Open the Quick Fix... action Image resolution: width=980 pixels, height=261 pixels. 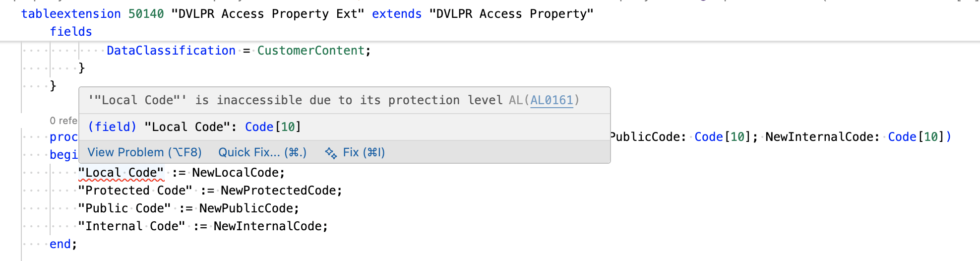coord(262,152)
